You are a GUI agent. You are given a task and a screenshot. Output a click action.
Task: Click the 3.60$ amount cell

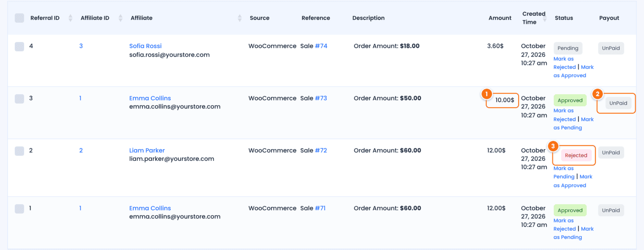coord(495,46)
